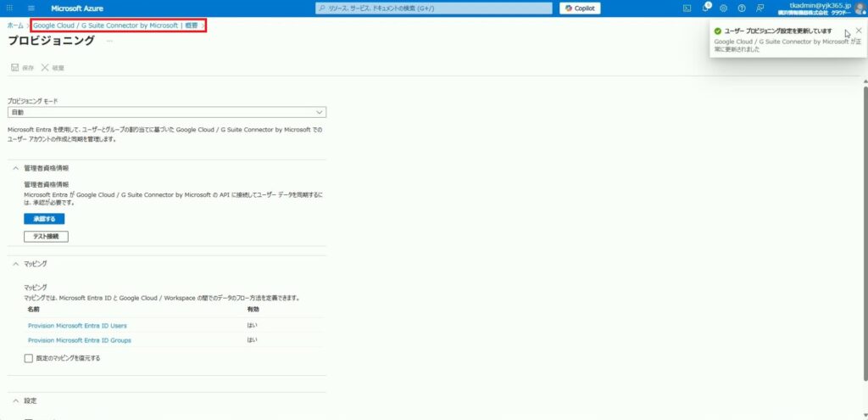Collapse the 設定 section
The image size is (868, 420).
(x=15, y=400)
